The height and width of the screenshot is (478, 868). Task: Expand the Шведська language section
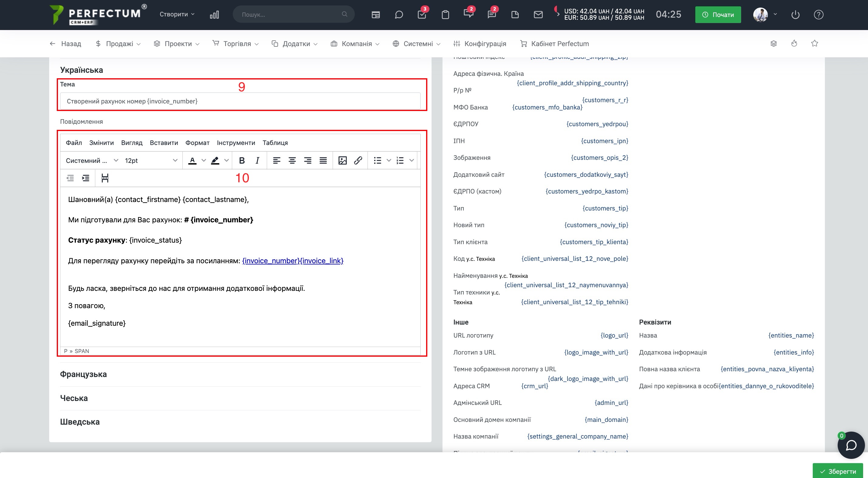pyautogui.click(x=80, y=422)
